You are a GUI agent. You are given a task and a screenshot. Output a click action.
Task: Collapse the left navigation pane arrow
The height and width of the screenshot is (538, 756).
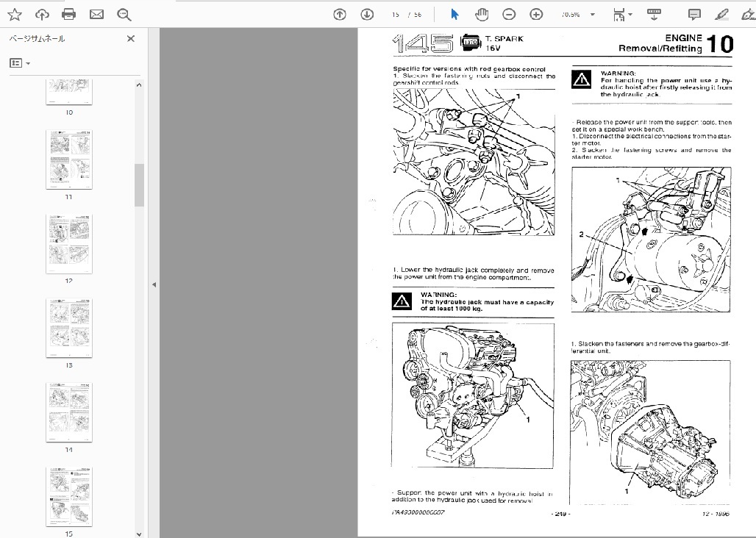154,284
